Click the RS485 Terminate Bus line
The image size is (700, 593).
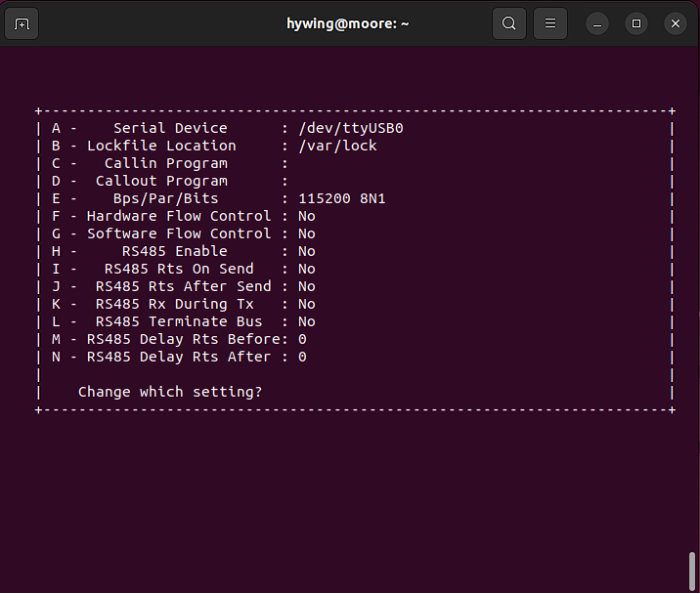178,321
